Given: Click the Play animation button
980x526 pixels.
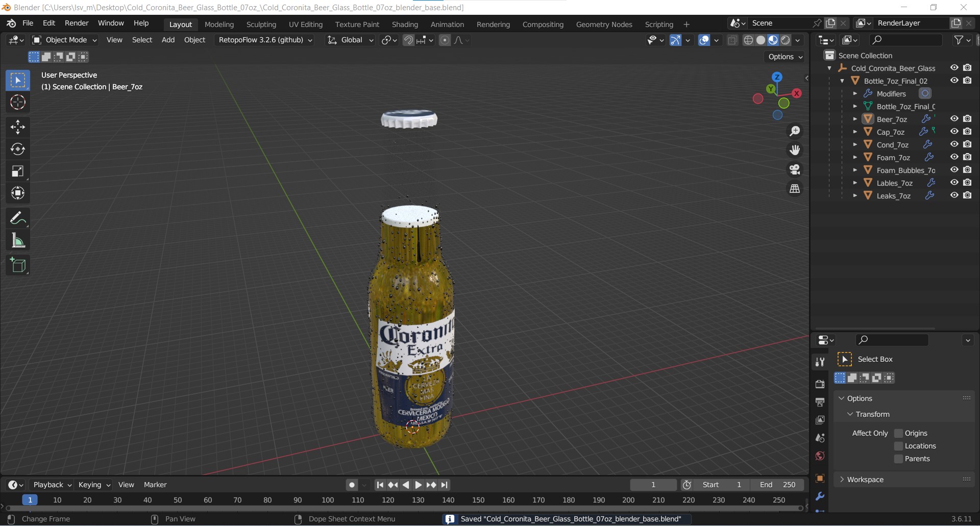Looking at the screenshot, I should (x=419, y=485).
